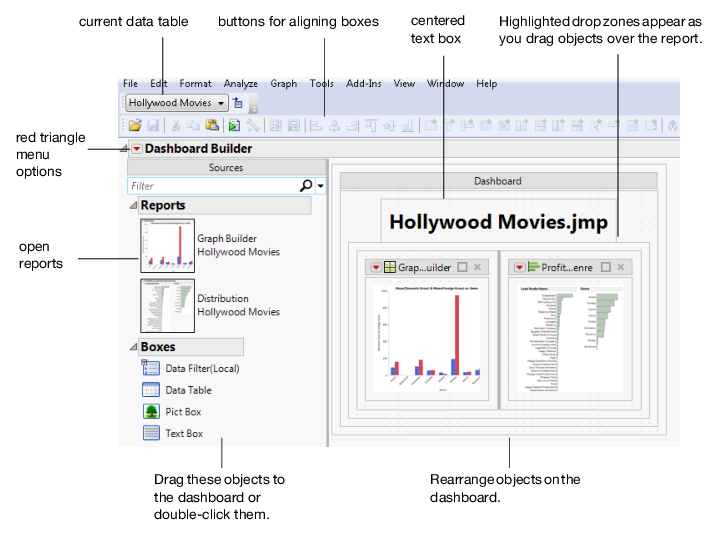
Task: Open the Hollywood Movies data table dropdown
Action: coord(219,102)
